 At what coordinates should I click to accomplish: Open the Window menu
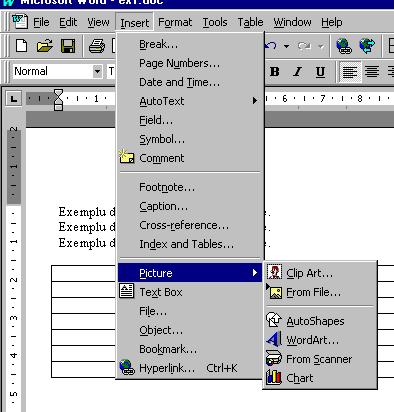(x=292, y=22)
